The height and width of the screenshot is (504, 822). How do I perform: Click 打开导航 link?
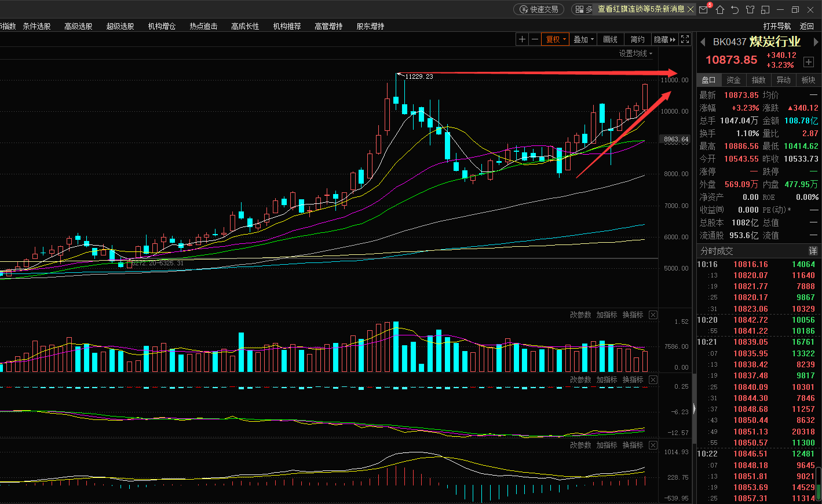point(777,26)
